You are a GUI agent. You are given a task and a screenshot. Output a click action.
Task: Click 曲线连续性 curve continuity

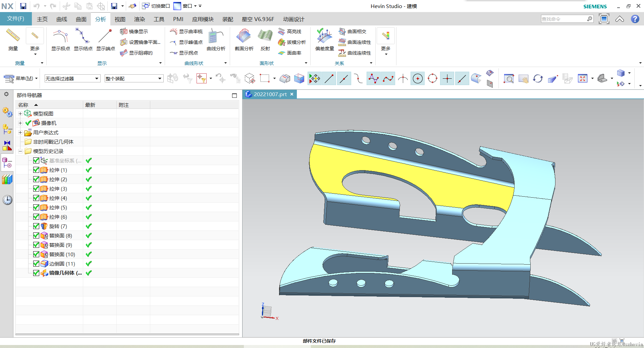355,53
